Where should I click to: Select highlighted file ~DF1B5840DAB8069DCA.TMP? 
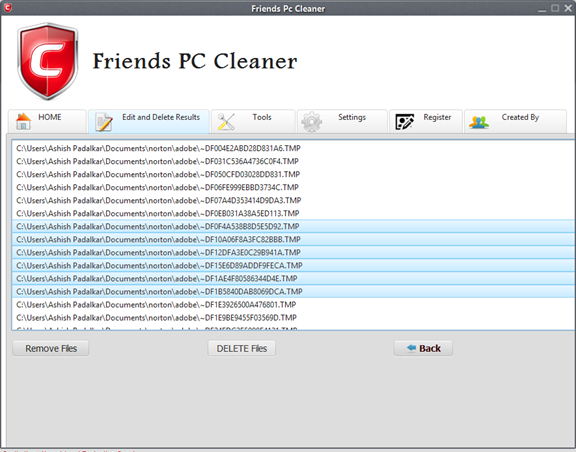(293, 292)
